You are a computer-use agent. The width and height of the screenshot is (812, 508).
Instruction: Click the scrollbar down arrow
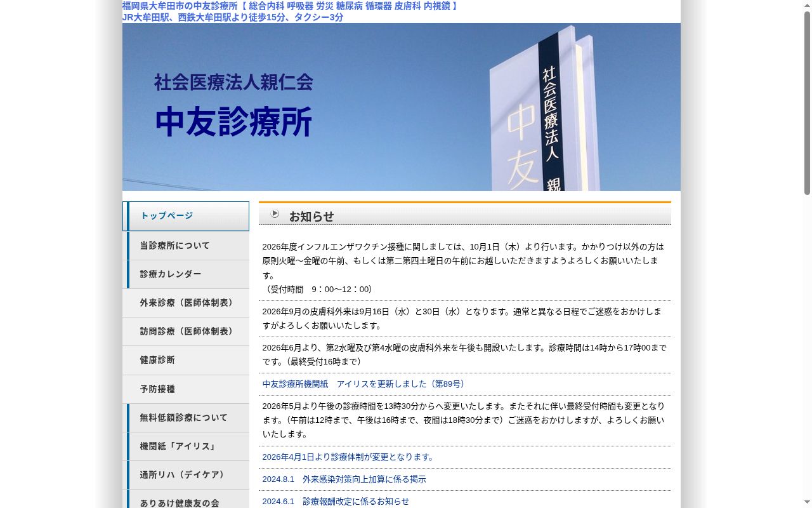(808, 503)
